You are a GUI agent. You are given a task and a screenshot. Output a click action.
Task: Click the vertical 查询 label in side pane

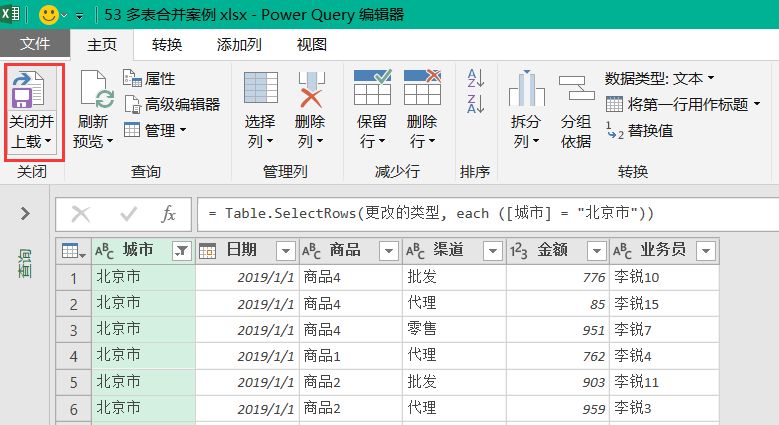click(x=25, y=263)
